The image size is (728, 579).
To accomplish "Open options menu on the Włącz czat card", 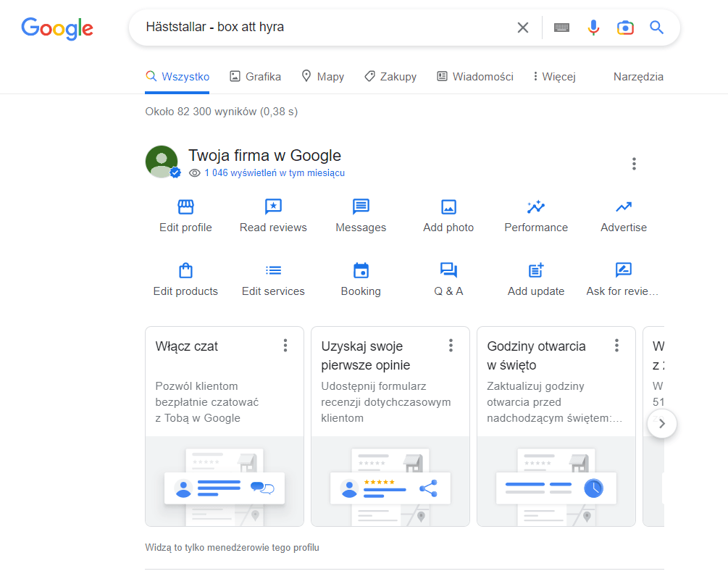I will (x=285, y=346).
